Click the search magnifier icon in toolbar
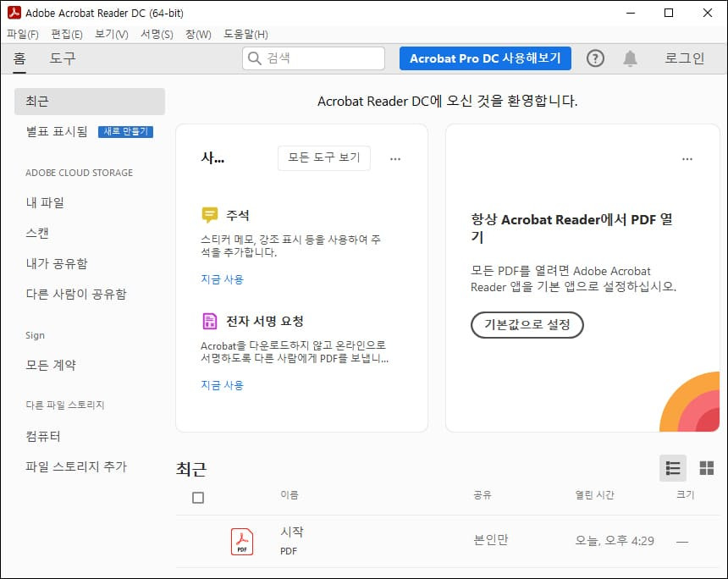The height and width of the screenshot is (579, 728). click(255, 58)
